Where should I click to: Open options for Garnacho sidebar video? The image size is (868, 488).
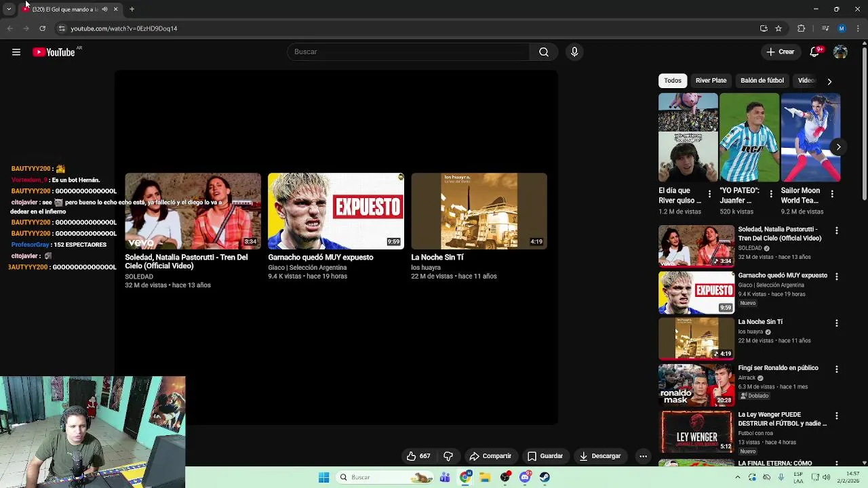[x=837, y=277]
